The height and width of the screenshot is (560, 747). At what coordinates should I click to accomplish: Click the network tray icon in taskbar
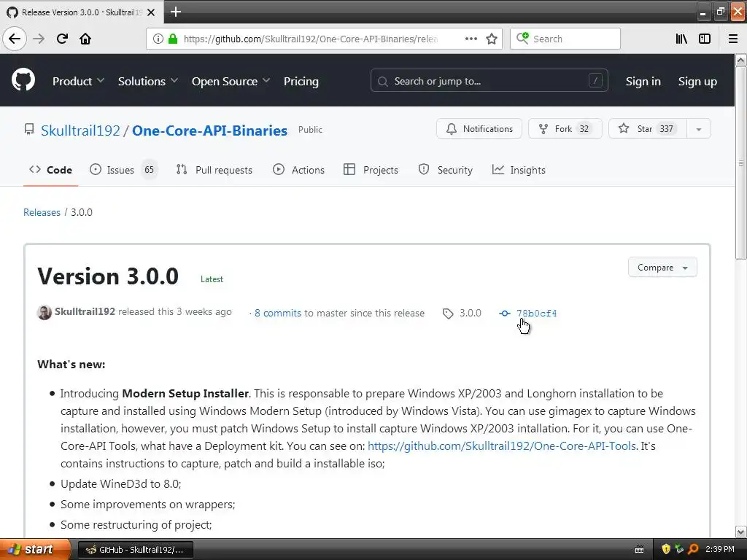[x=679, y=549]
